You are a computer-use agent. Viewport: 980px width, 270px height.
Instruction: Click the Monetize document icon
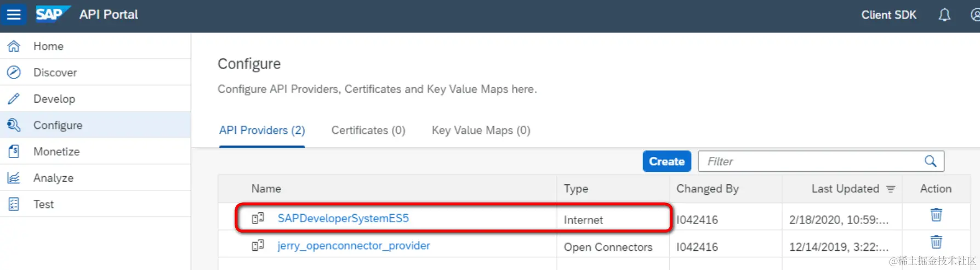14,151
